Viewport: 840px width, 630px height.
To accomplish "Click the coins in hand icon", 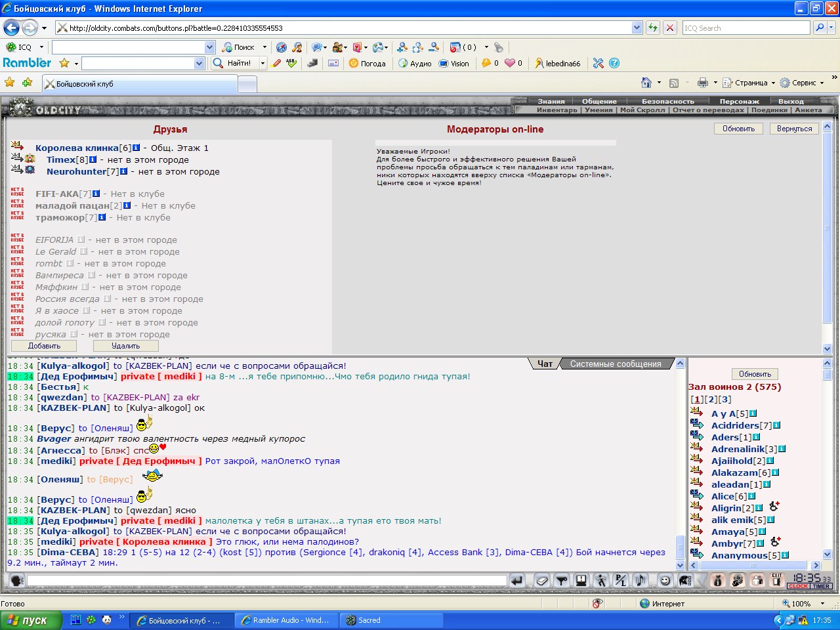I will coord(738,581).
